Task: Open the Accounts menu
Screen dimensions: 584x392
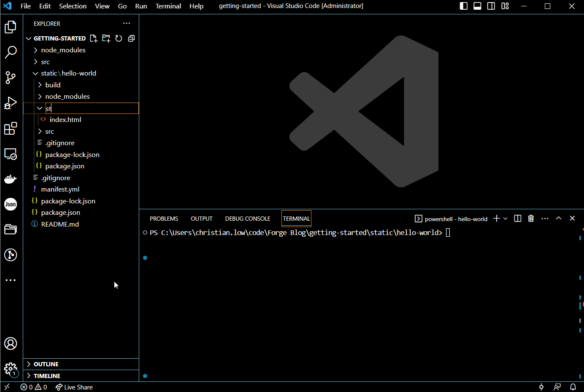Action: click(11, 343)
